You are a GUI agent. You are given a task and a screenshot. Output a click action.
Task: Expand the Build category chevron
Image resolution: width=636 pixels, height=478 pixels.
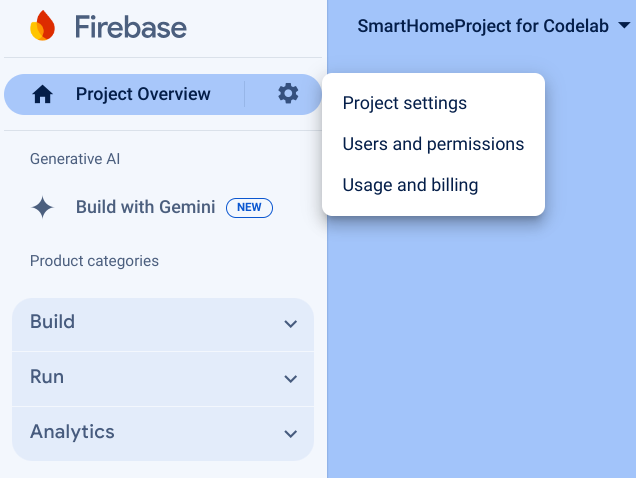[291, 323]
